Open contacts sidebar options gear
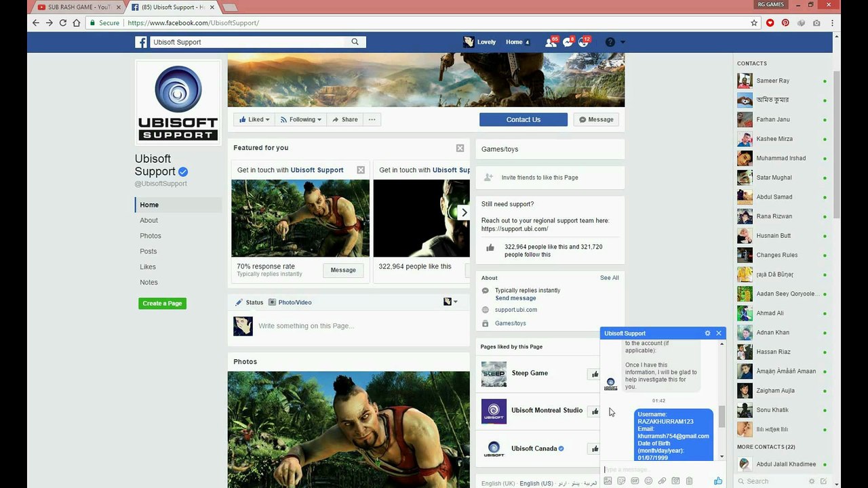Viewport: 868px width, 488px height. click(x=812, y=481)
